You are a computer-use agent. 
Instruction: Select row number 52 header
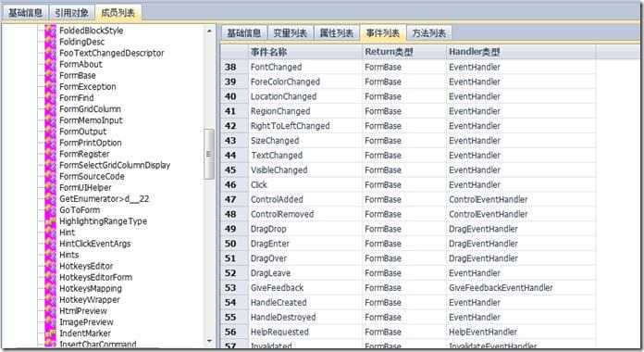[234, 273]
